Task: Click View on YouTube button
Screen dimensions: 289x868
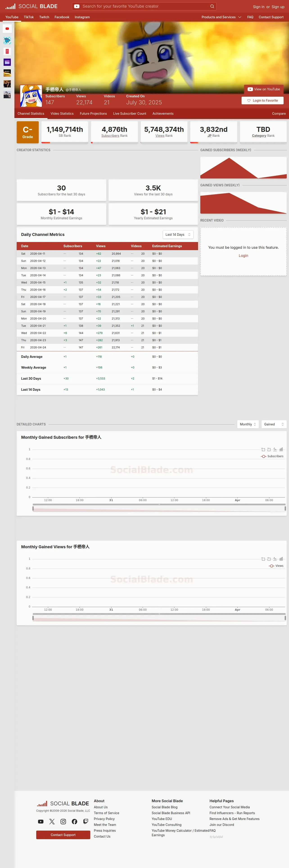Action: point(264,89)
